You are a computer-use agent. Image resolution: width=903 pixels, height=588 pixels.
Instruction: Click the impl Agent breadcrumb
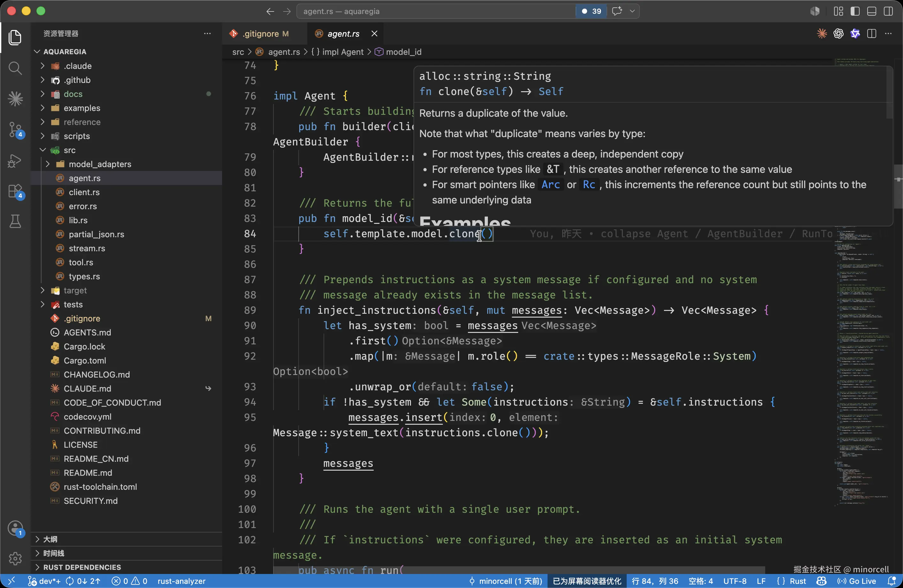(x=337, y=52)
